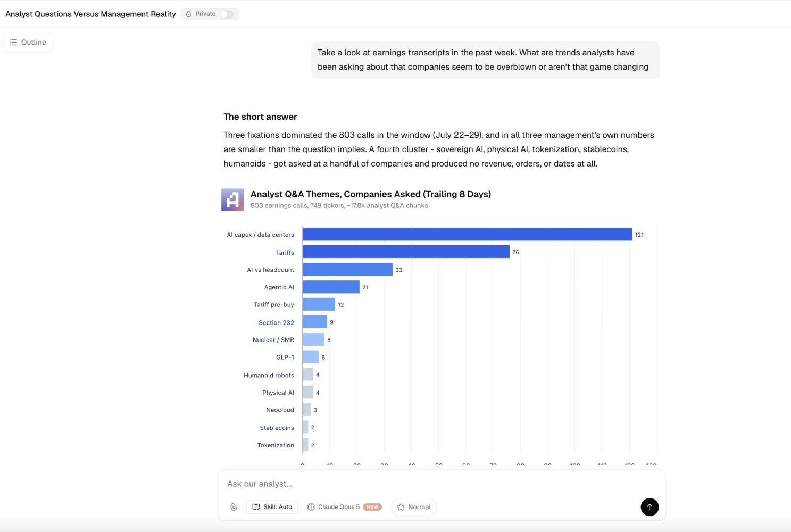
Task: Click the AI vs headcount bar
Action: (348, 269)
